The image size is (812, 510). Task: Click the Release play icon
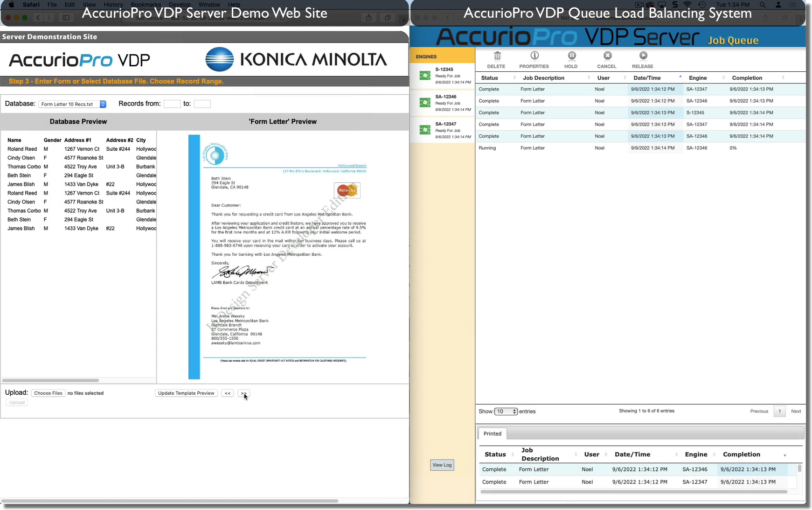(643, 56)
